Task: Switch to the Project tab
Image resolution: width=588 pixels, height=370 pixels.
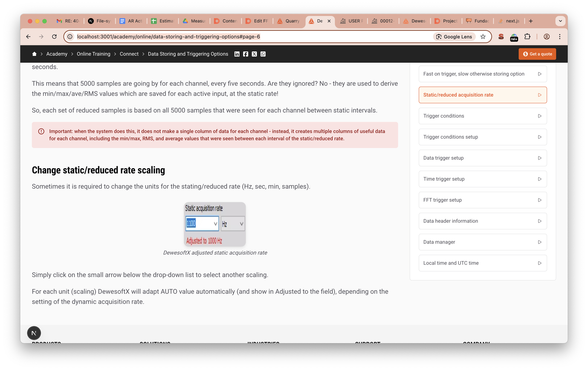Action: [446, 21]
